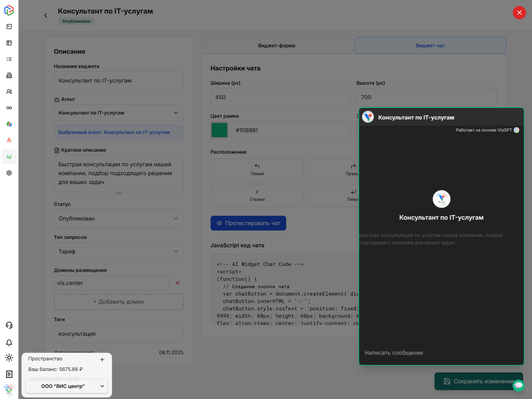Viewport: 532px width, 399px height.
Task: Click the plus icon next to Пространство
Action: pyautogui.click(x=102, y=360)
